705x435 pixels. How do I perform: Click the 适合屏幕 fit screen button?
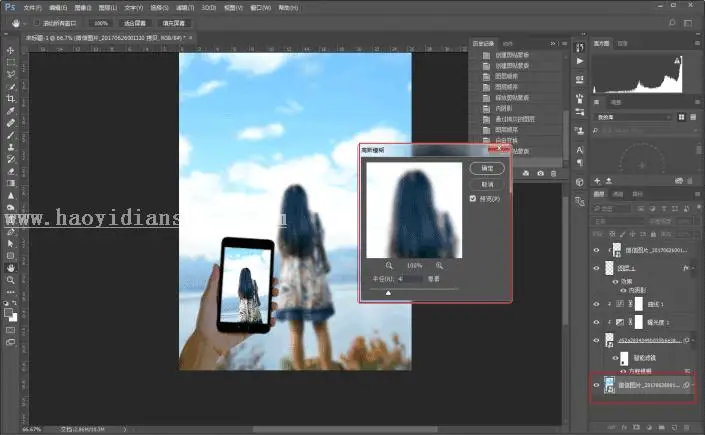pos(135,23)
